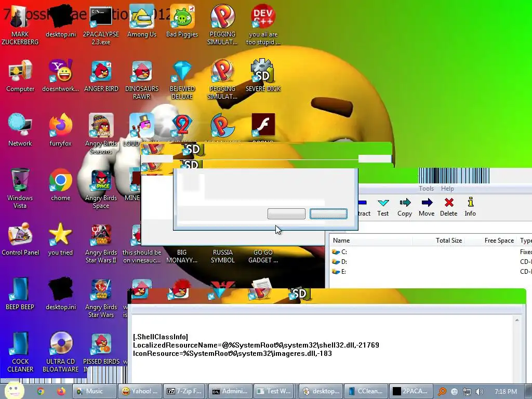The height and width of the screenshot is (399, 532).
Task: Click the IconResource line in Notepad
Action: pos(232,353)
